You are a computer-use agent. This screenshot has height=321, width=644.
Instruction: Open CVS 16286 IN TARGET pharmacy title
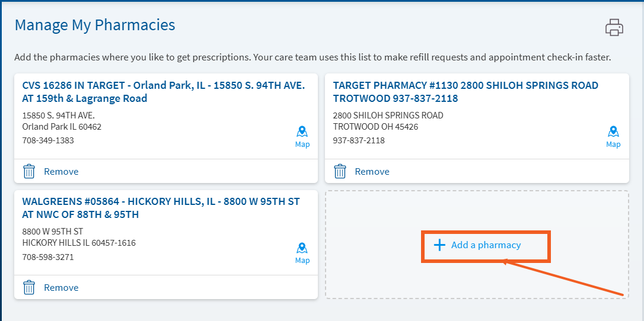(164, 92)
